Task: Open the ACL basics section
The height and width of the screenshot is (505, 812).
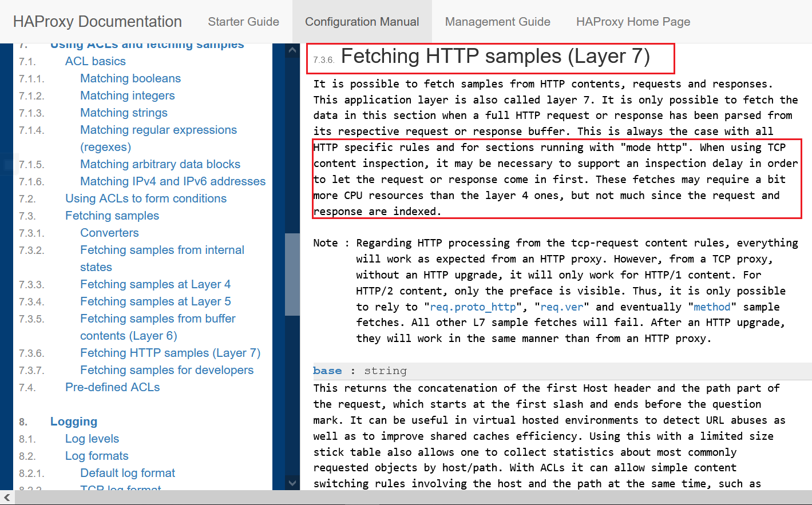Action: pyautogui.click(x=96, y=61)
